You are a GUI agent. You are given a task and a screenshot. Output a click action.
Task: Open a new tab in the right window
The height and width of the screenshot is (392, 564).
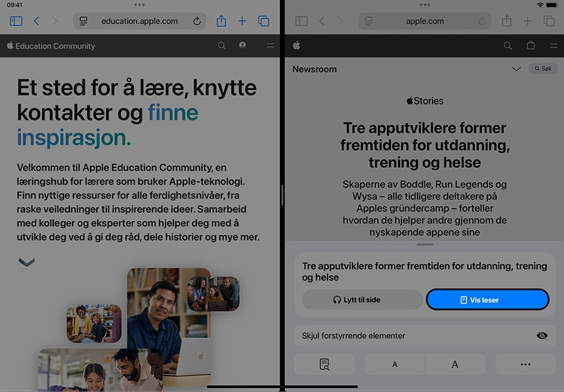527,21
